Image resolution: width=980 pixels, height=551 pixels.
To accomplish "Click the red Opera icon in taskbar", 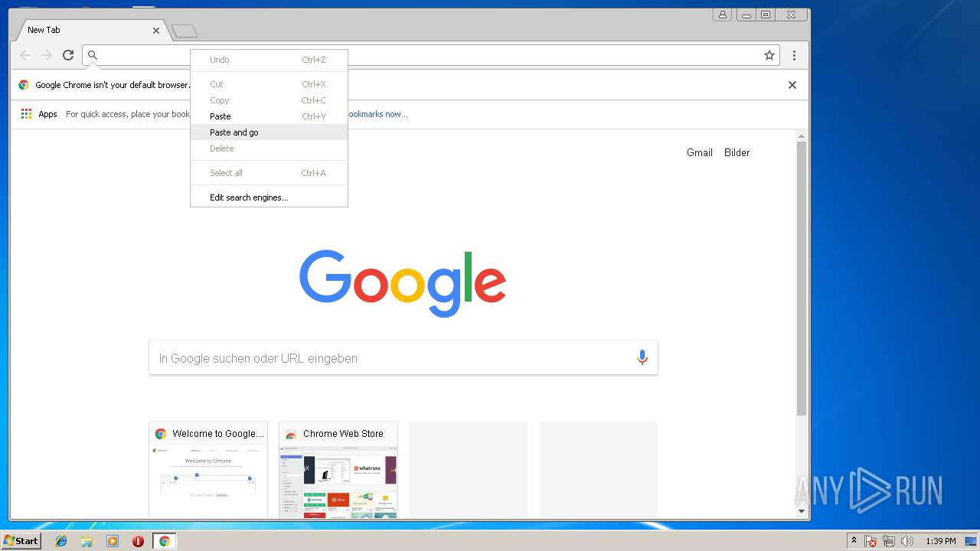I will click(x=138, y=541).
